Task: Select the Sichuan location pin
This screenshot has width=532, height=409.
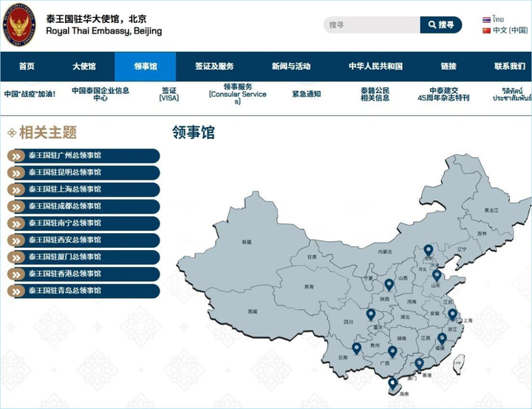Action: pos(371,314)
